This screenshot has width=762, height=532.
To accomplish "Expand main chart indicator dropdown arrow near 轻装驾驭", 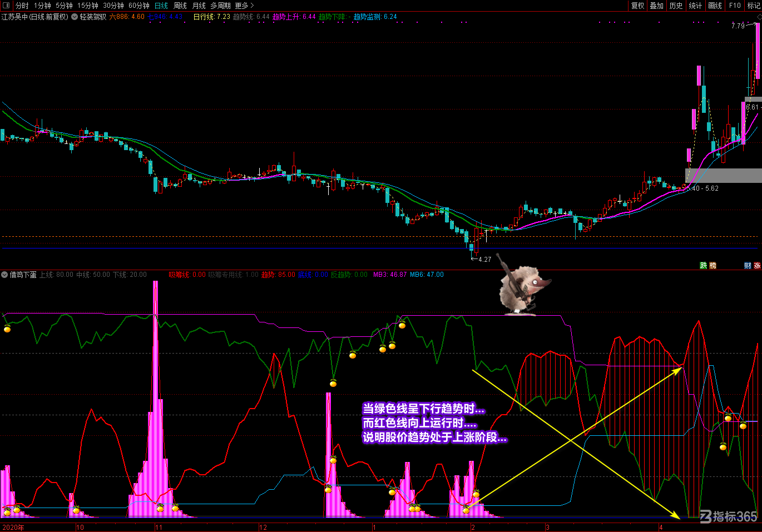I will (x=75, y=17).
